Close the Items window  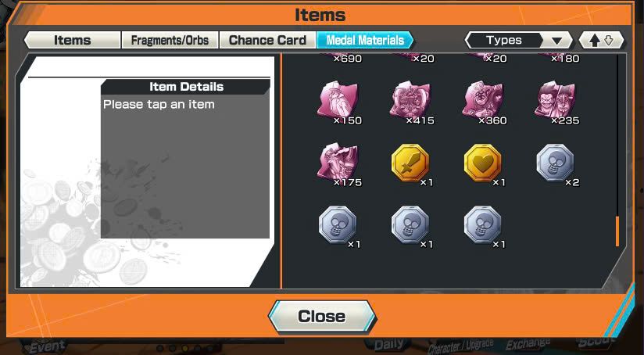[x=322, y=317]
